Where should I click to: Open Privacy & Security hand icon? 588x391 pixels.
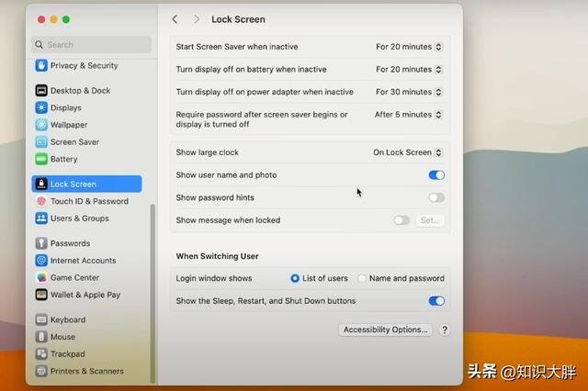coord(41,65)
